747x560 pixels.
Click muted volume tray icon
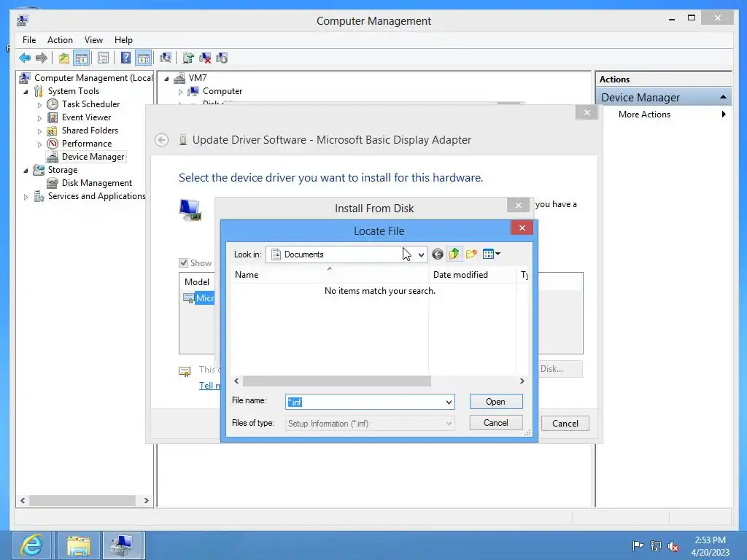coord(673,546)
